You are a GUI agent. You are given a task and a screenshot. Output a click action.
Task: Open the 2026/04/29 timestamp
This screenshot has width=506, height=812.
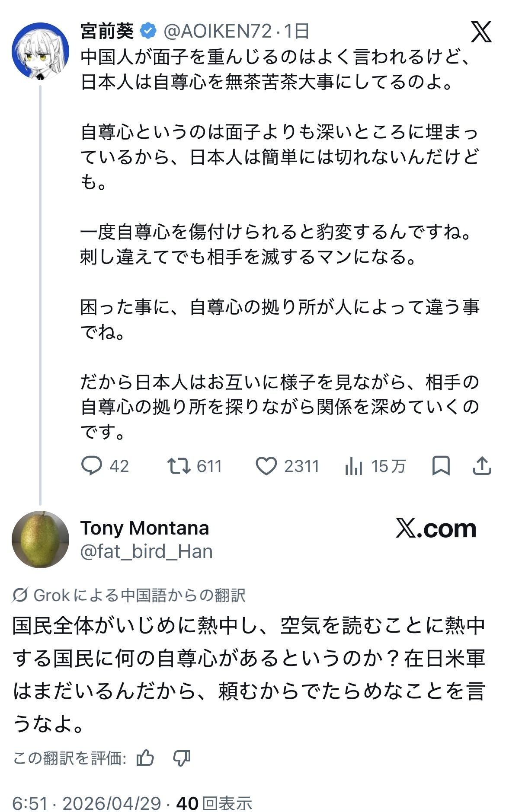click(112, 803)
